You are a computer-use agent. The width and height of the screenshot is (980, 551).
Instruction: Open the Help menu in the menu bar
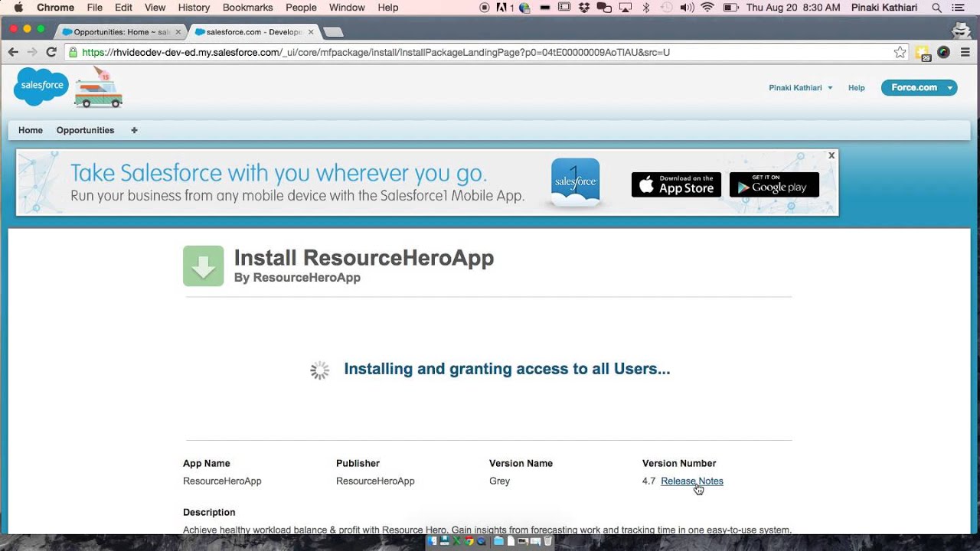[x=388, y=8]
